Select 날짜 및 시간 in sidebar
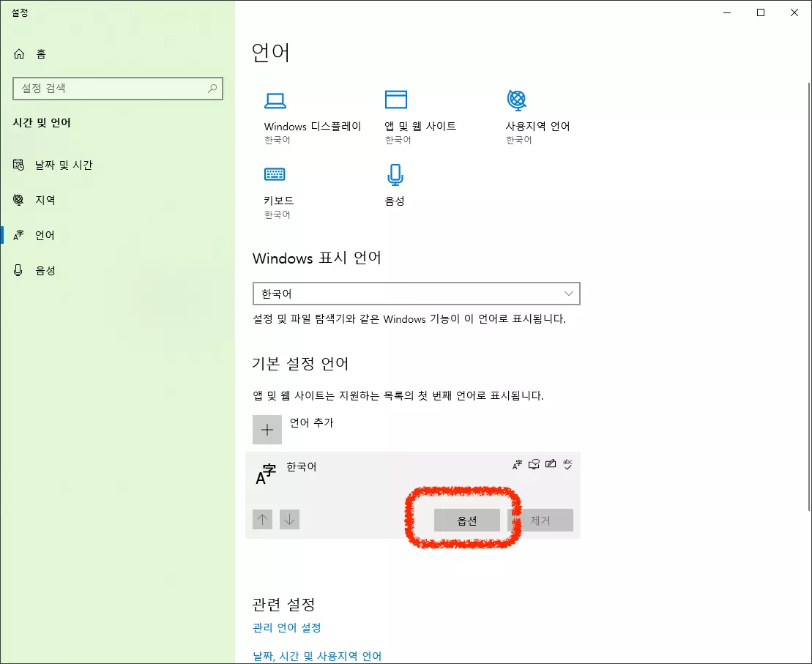This screenshot has width=812, height=664. coord(54,165)
